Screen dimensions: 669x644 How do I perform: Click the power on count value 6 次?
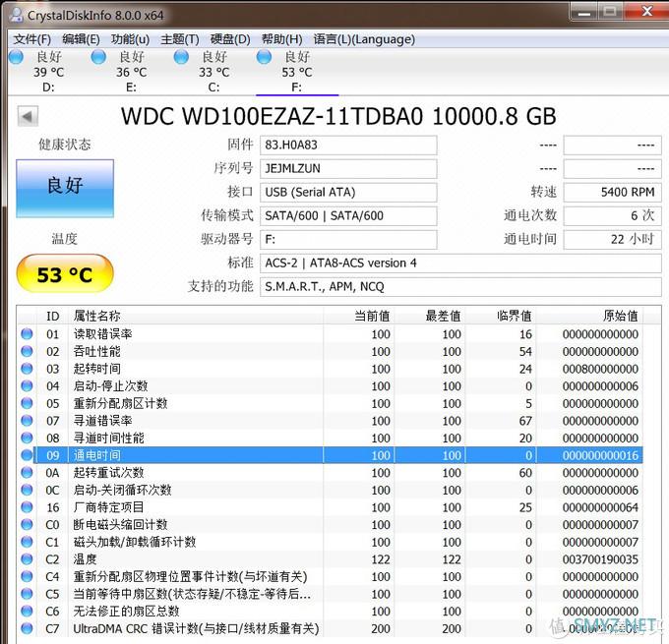(x=612, y=215)
